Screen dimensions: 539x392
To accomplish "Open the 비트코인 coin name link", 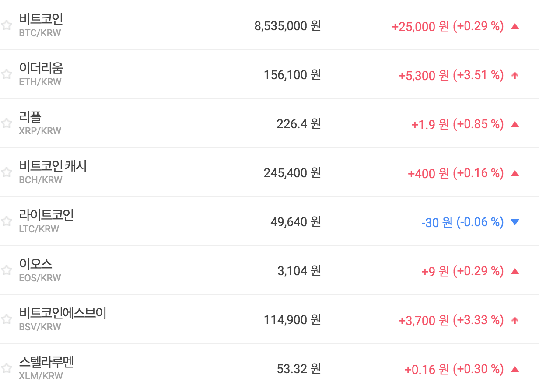I will click(41, 19).
